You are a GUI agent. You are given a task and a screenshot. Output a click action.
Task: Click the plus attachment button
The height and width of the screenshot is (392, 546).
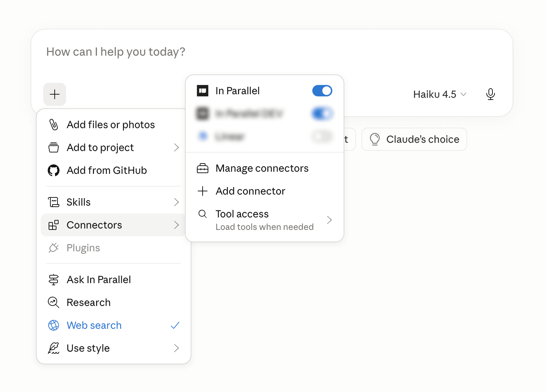55,94
